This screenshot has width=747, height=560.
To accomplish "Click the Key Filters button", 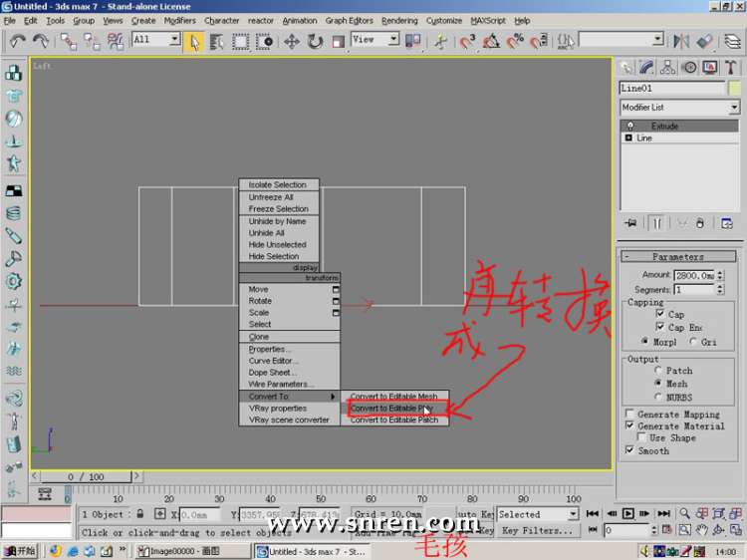I will point(537,530).
